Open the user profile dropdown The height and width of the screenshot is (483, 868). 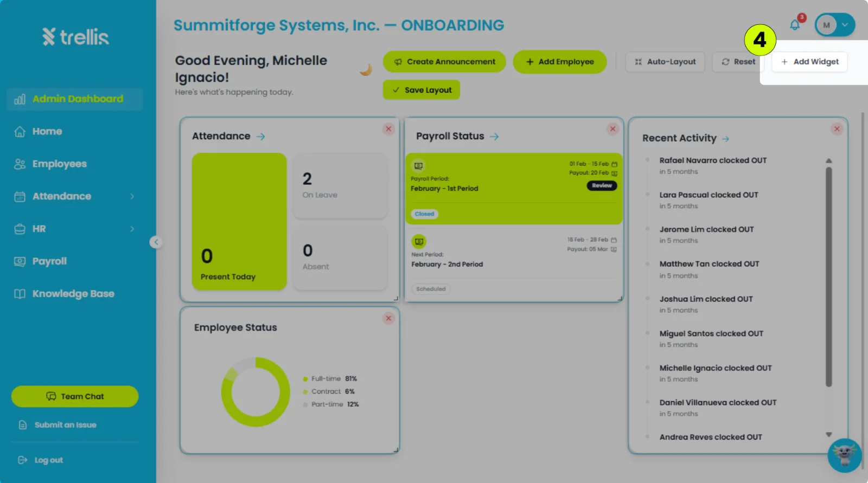click(x=835, y=25)
